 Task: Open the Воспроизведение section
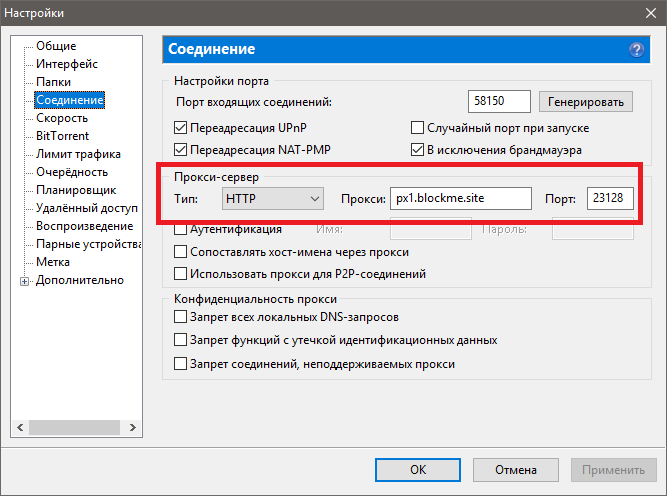click(x=85, y=226)
